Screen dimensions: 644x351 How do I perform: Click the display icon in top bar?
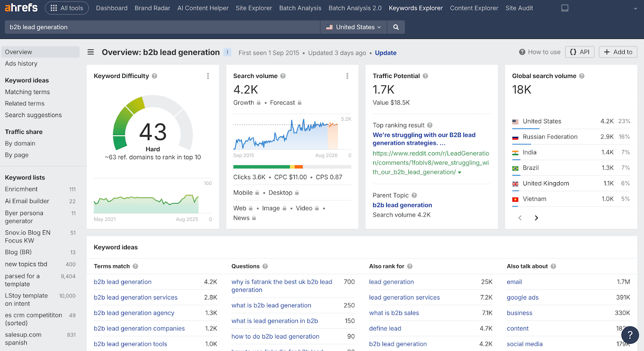(x=565, y=8)
